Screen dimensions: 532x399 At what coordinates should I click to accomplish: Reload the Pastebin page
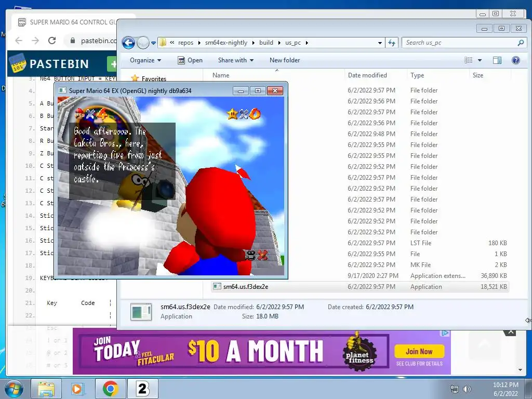coord(52,41)
